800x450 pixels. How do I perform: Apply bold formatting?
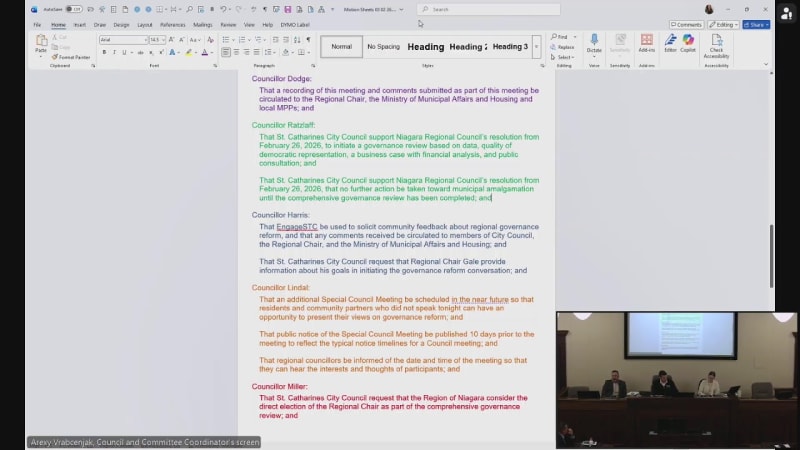click(x=104, y=52)
